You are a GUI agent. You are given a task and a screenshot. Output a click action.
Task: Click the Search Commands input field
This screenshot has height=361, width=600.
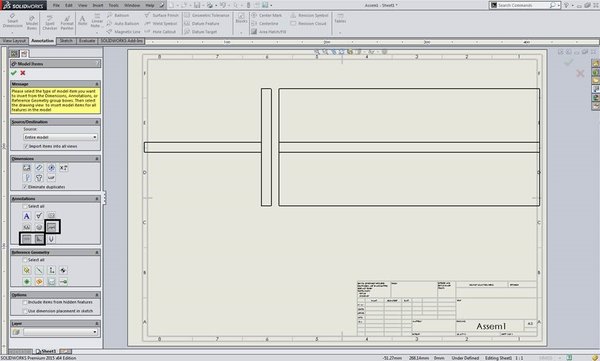[523, 5]
